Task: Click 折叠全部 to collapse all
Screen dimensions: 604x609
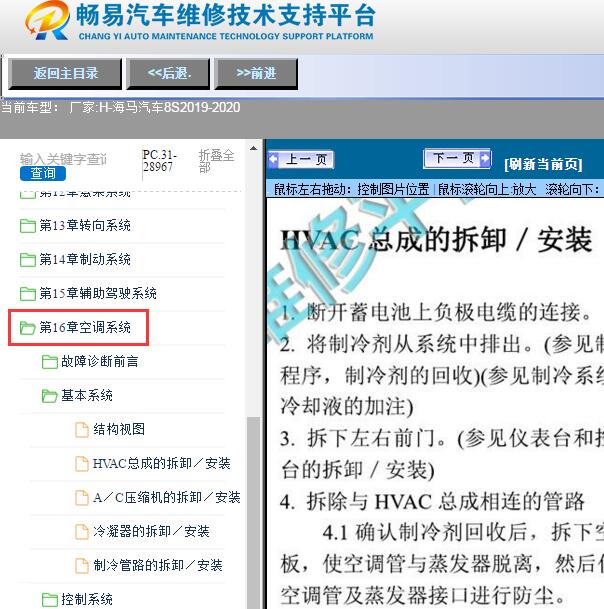Action: [216, 161]
